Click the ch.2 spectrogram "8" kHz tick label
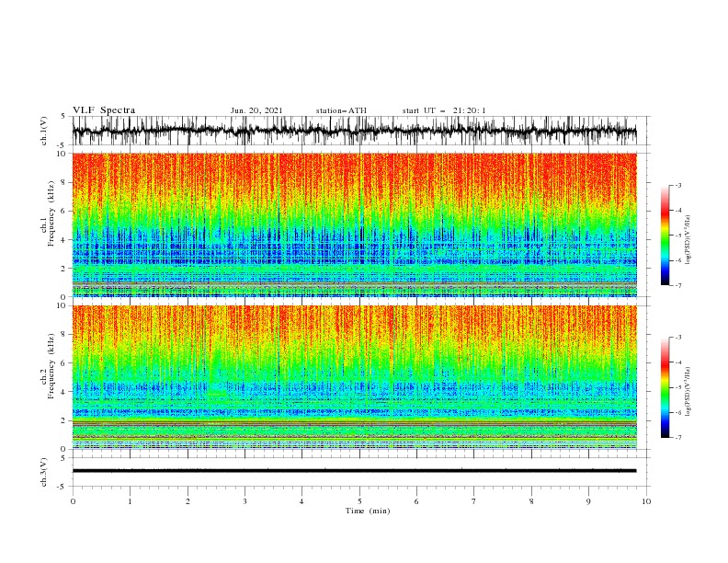 pos(63,335)
